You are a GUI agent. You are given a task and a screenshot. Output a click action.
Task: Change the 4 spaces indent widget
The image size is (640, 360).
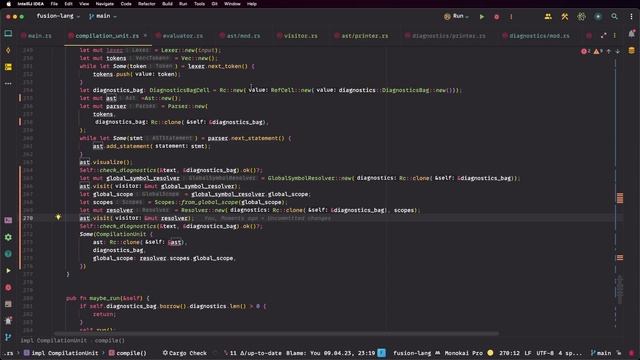pyautogui.click(x=570, y=353)
